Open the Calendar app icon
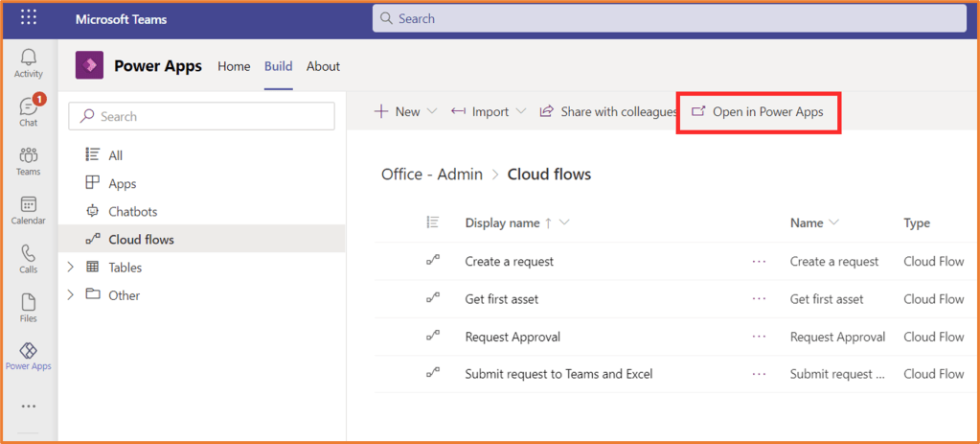The width and height of the screenshot is (980, 444). (28, 209)
